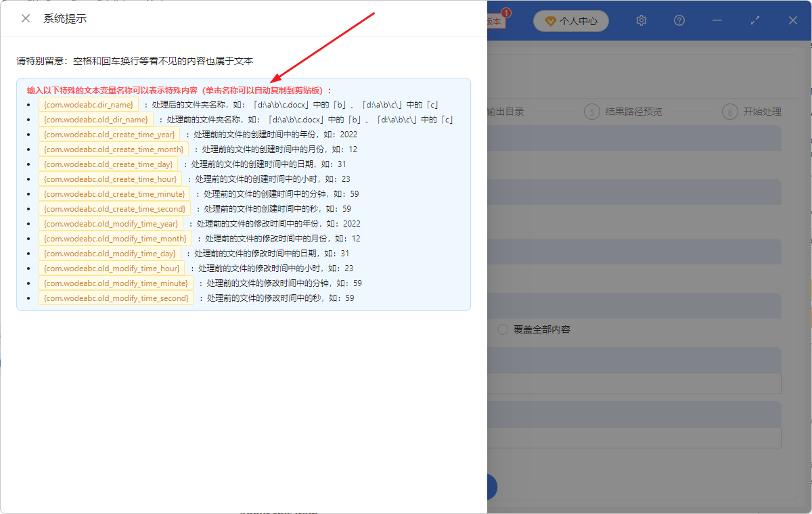
Task: Copy the old_create_time_month variable tag
Action: coord(113,149)
